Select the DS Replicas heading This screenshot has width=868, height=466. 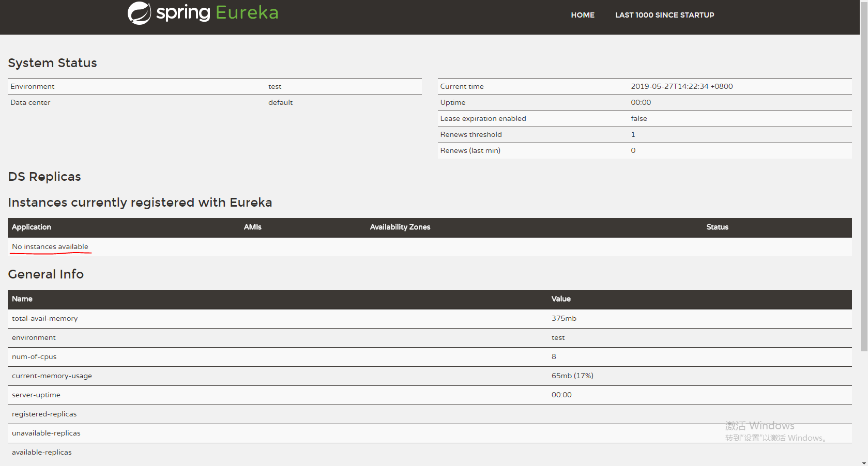44,177
